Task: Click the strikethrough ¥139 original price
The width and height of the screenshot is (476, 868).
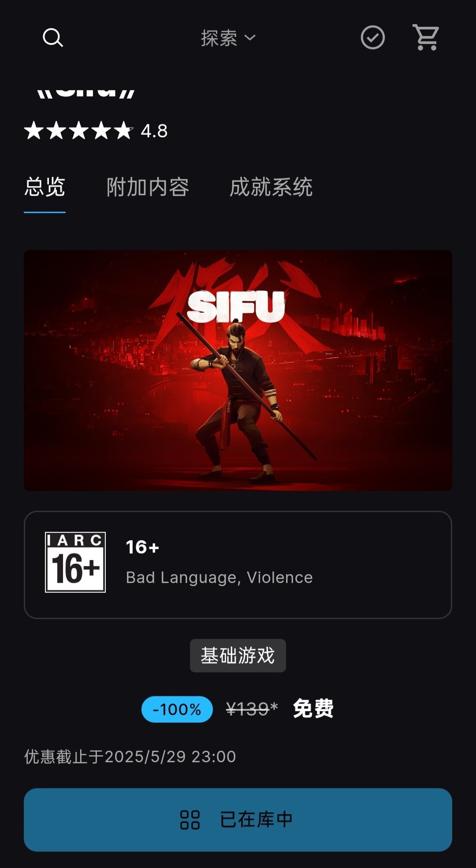Action: [252, 709]
